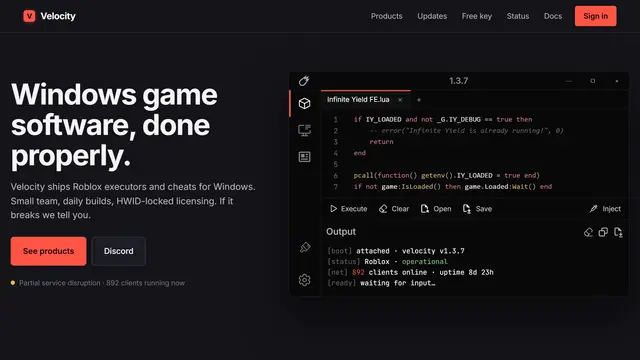Maximize the executor window

click(593, 81)
